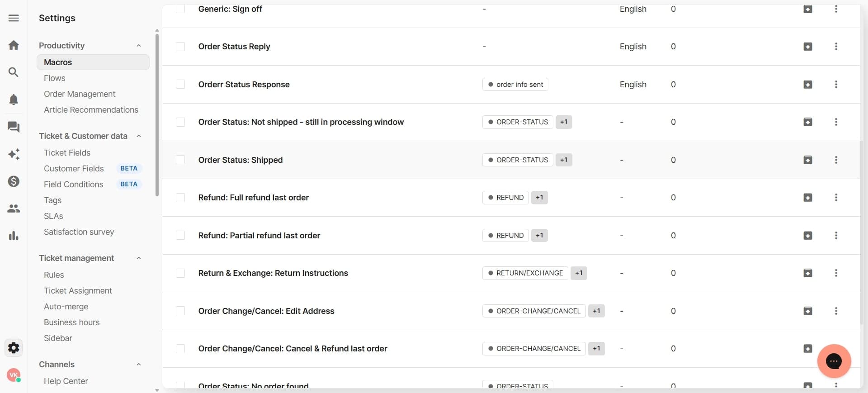Open Search from the left sidebar
868x393 pixels.
14,72
